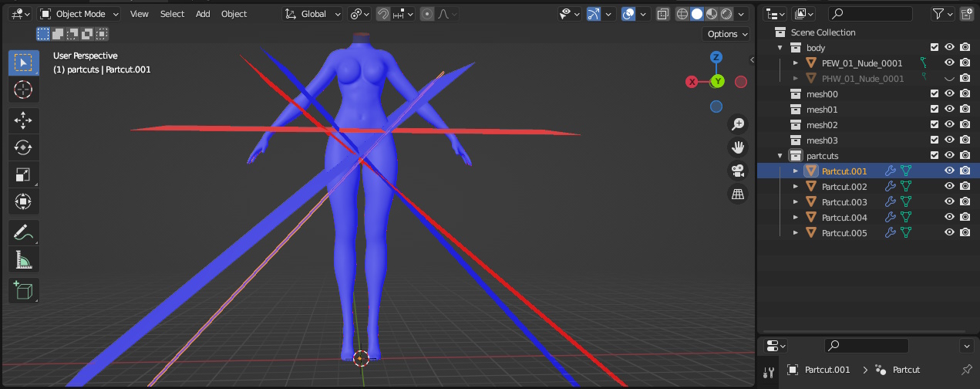Open the Object Mode dropdown

tap(79, 14)
